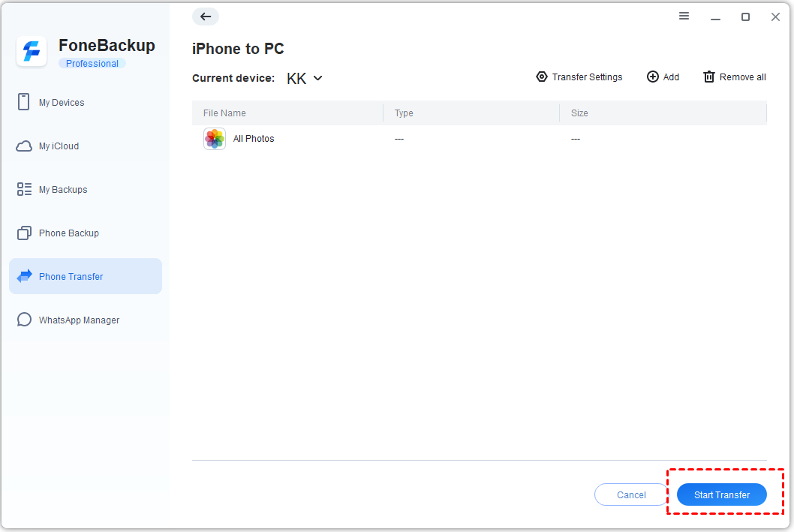Open My iCloud in sidebar
794x532 pixels.
pyautogui.click(x=86, y=146)
